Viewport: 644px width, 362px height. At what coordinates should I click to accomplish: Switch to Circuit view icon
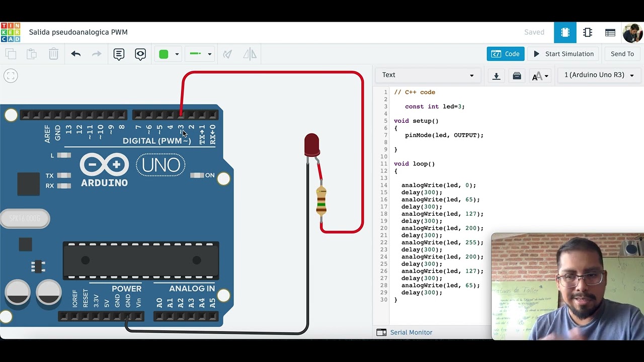(x=565, y=33)
